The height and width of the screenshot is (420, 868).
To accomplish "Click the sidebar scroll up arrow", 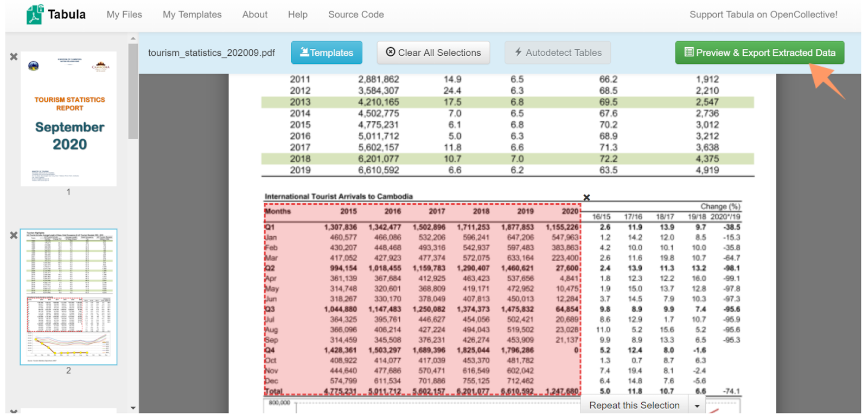I will pyautogui.click(x=133, y=38).
